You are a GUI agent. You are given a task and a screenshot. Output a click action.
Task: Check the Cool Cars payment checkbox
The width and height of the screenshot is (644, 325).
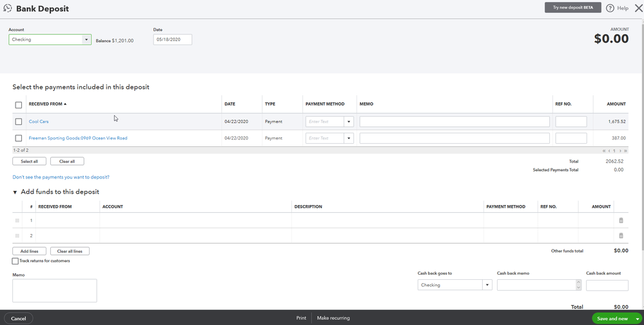[19, 122]
